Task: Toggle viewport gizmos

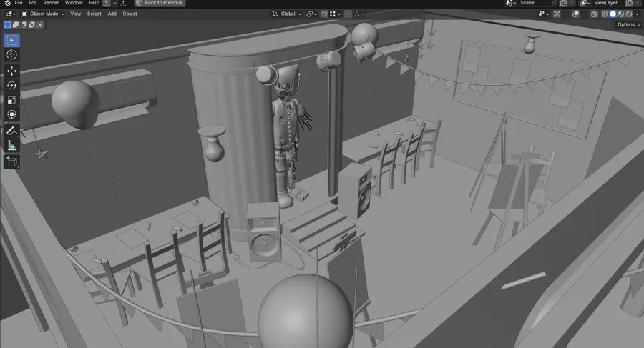Action: pyautogui.click(x=557, y=14)
